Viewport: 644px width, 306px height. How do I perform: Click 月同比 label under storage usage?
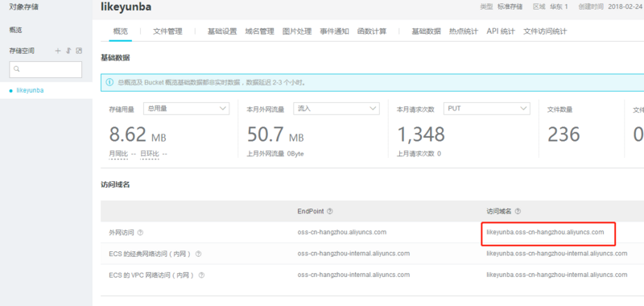tap(118, 154)
